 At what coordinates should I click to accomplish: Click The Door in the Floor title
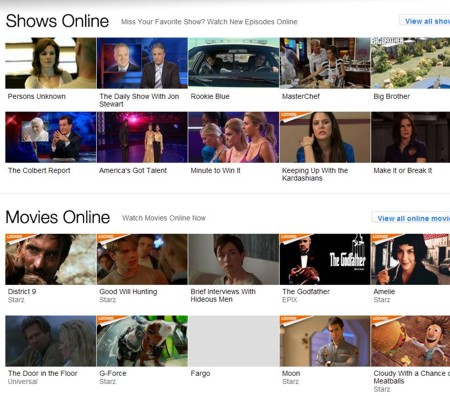[x=43, y=373]
